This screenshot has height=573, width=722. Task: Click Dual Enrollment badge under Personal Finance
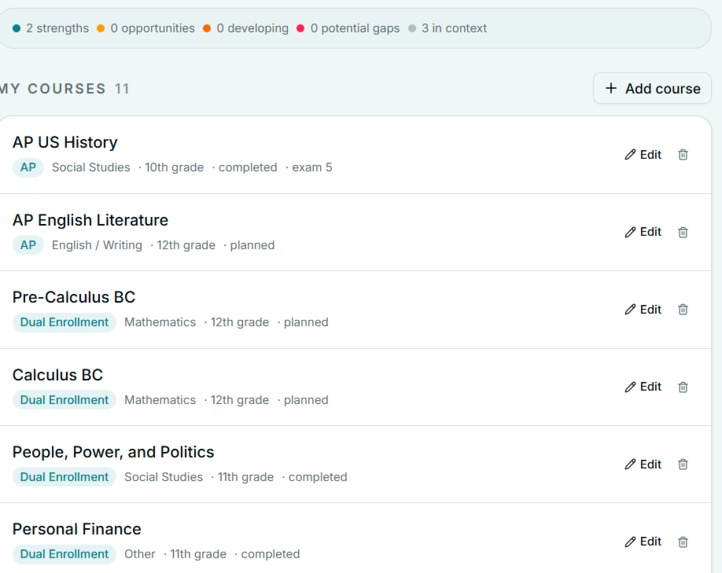point(64,554)
